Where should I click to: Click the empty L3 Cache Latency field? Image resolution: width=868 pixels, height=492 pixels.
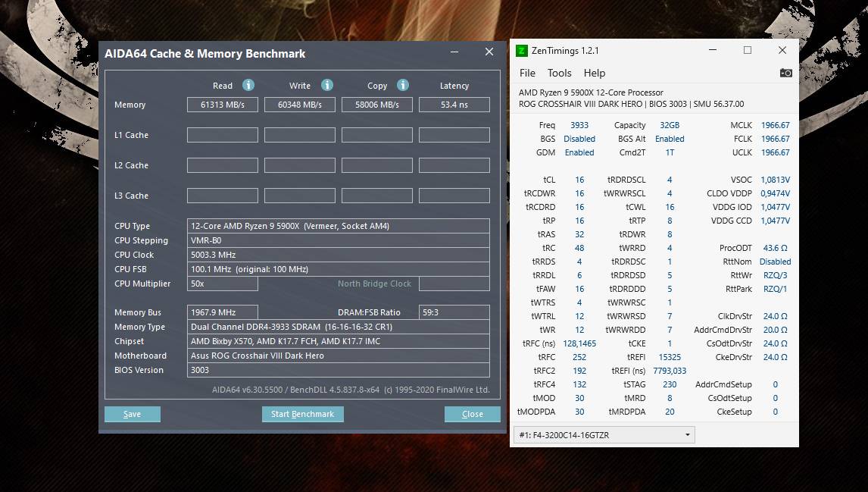pos(454,196)
